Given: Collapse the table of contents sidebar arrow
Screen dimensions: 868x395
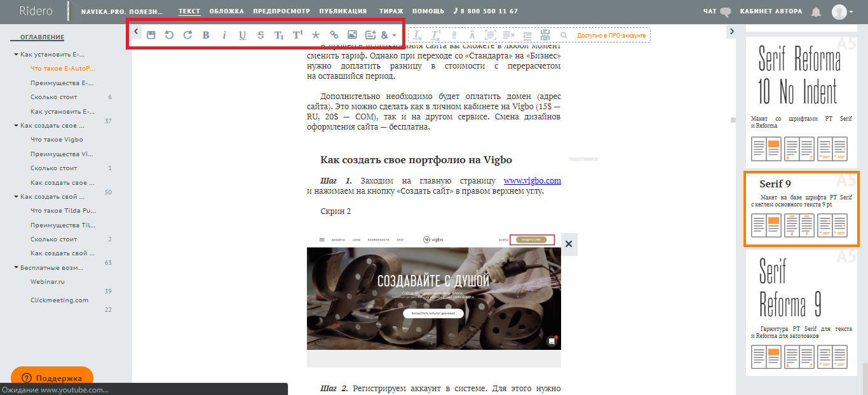Looking at the screenshot, I should pos(136,32).
